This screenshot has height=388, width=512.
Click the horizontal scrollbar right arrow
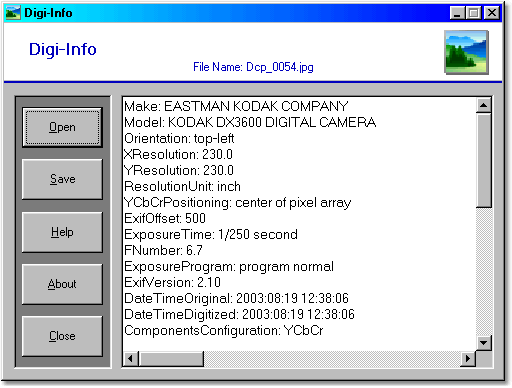click(468, 359)
